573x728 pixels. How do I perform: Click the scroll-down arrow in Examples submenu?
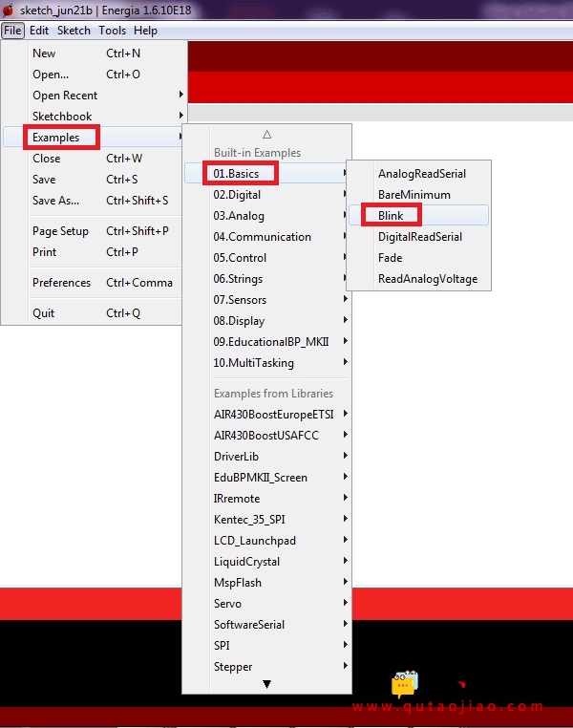[266, 684]
